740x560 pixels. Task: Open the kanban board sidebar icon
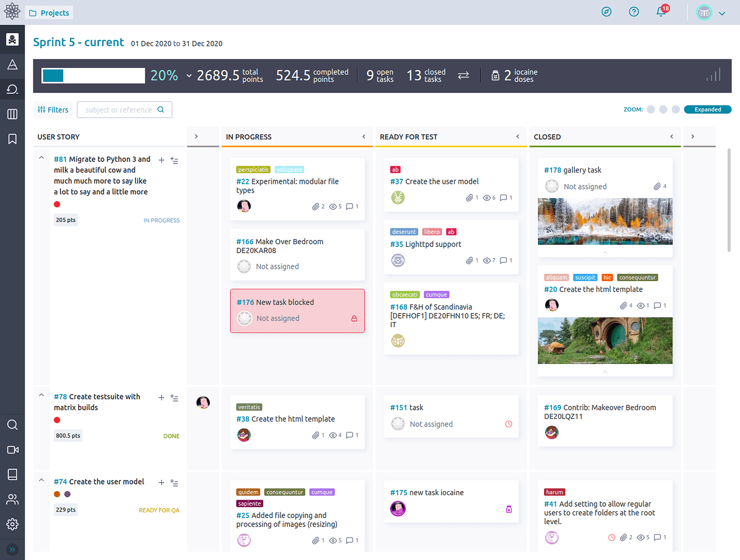click(12, 114)
